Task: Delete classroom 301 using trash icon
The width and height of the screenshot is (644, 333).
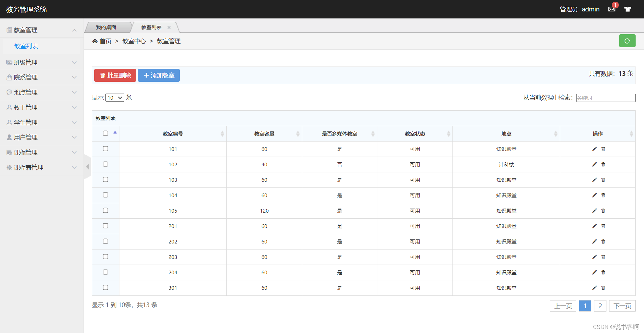Action: coord(603,288)
